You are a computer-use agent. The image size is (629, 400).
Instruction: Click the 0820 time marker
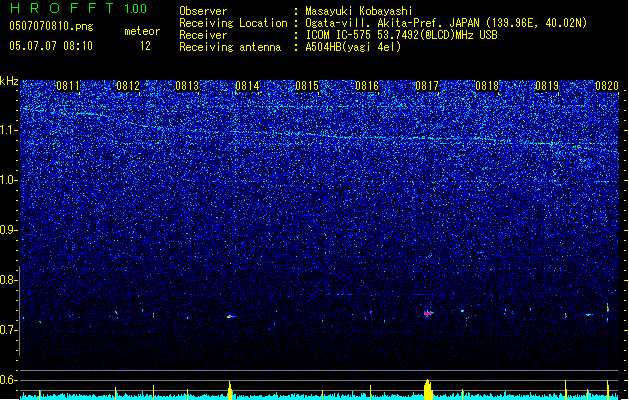click(607, 86)
